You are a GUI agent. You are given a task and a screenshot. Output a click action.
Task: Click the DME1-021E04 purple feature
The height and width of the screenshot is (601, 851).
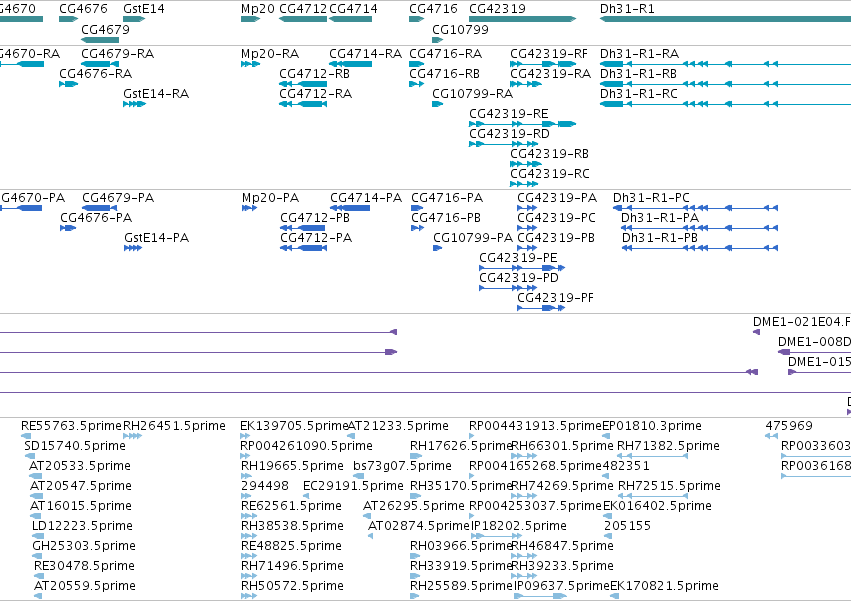(x=757, y=332)
